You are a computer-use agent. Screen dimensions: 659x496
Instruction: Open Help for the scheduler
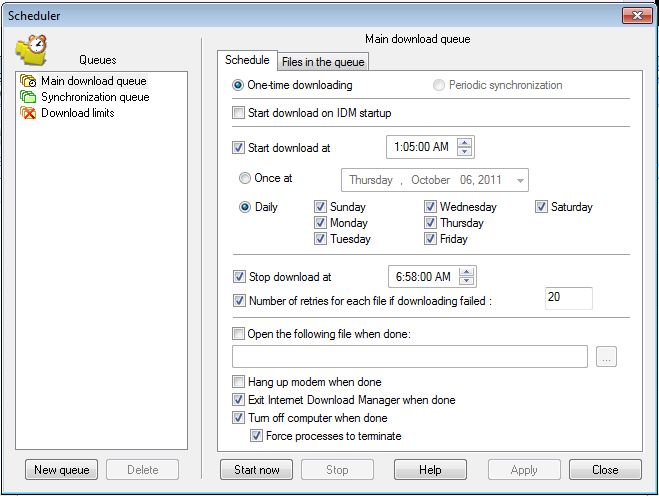[430, 470]
